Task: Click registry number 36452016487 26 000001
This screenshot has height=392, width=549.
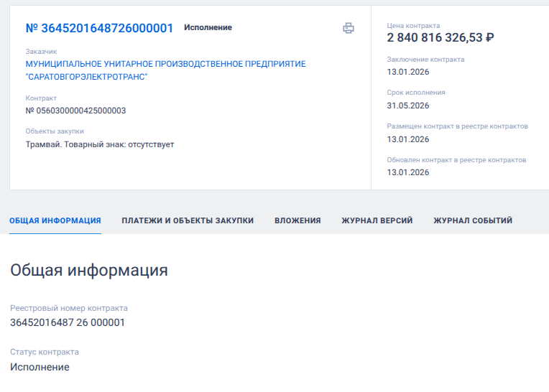Action: point(68,322)
